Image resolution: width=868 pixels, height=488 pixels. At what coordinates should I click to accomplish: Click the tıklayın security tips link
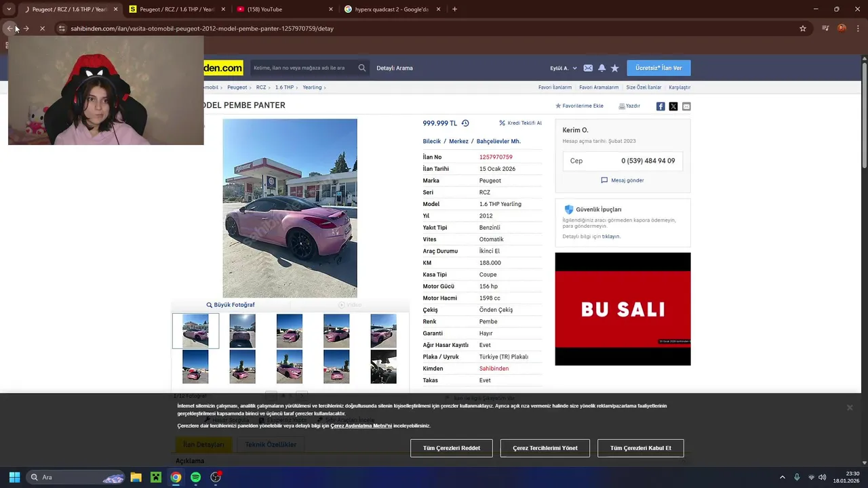[x=611, y=237]
